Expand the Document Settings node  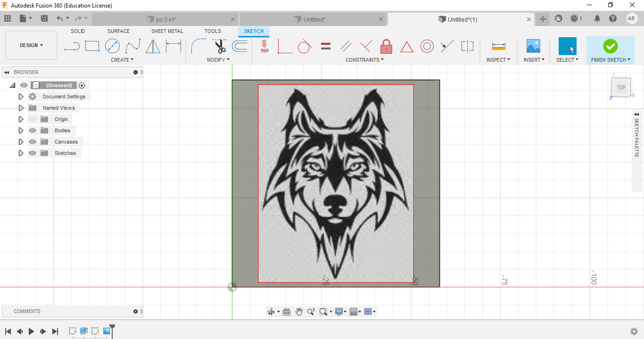[21, 97]
